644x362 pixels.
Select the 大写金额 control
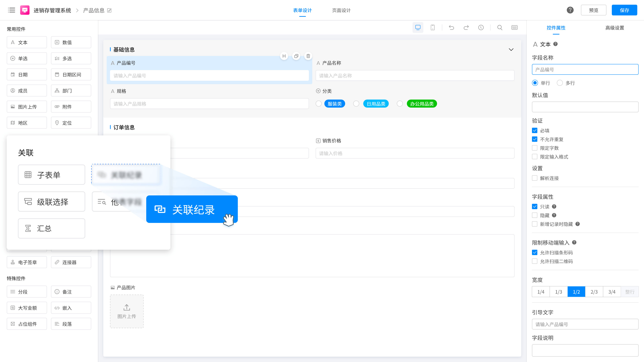tap(27, 308)
